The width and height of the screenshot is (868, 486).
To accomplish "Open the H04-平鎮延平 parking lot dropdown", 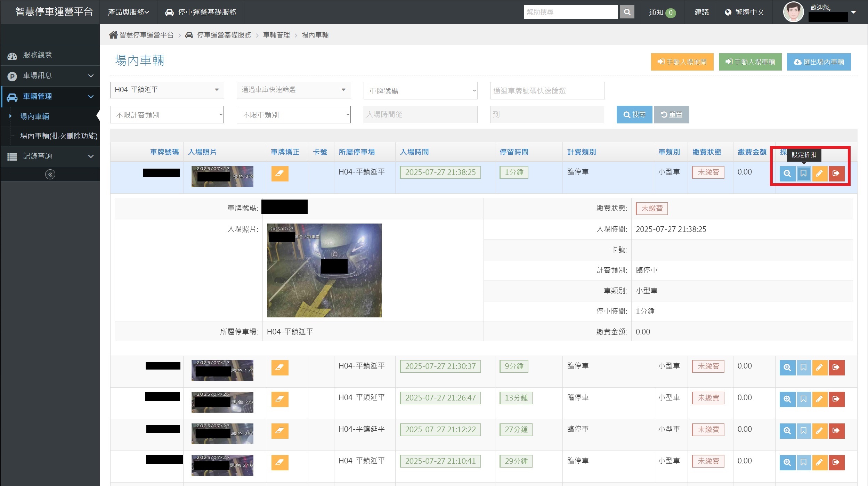I will point(167,90).
